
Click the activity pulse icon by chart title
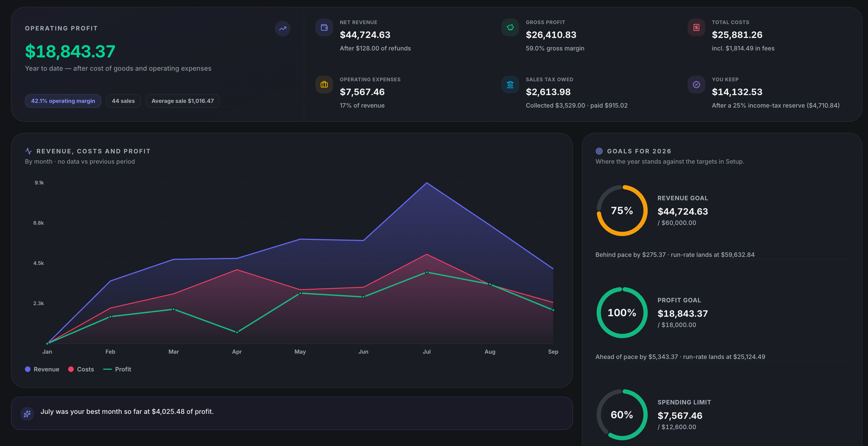tap(28, 151)
